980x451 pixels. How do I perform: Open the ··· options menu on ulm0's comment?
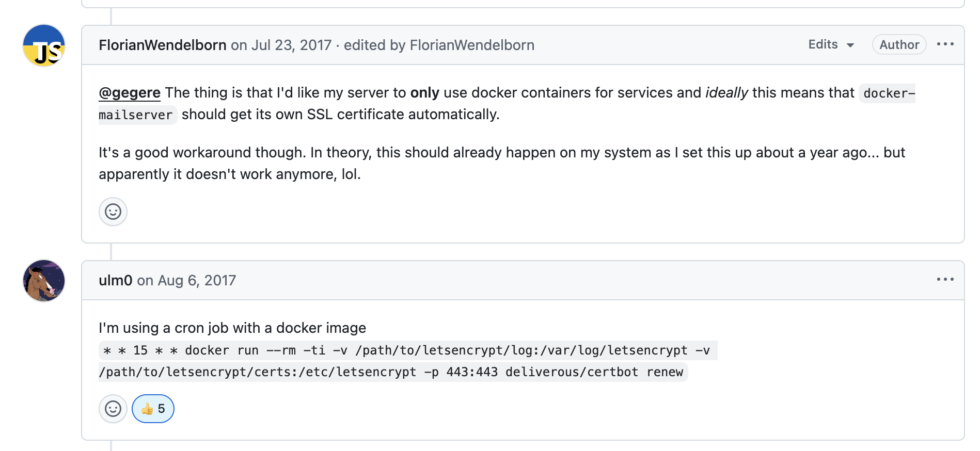point(945,279)
